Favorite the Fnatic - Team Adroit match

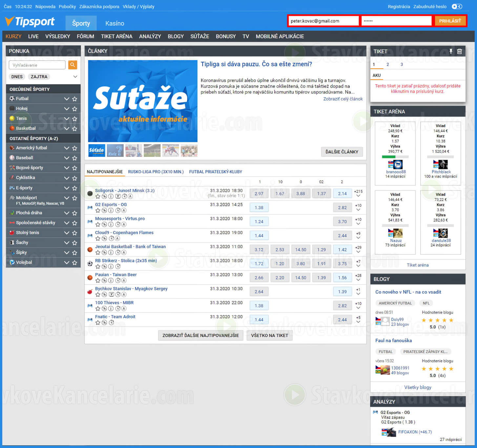97,323
